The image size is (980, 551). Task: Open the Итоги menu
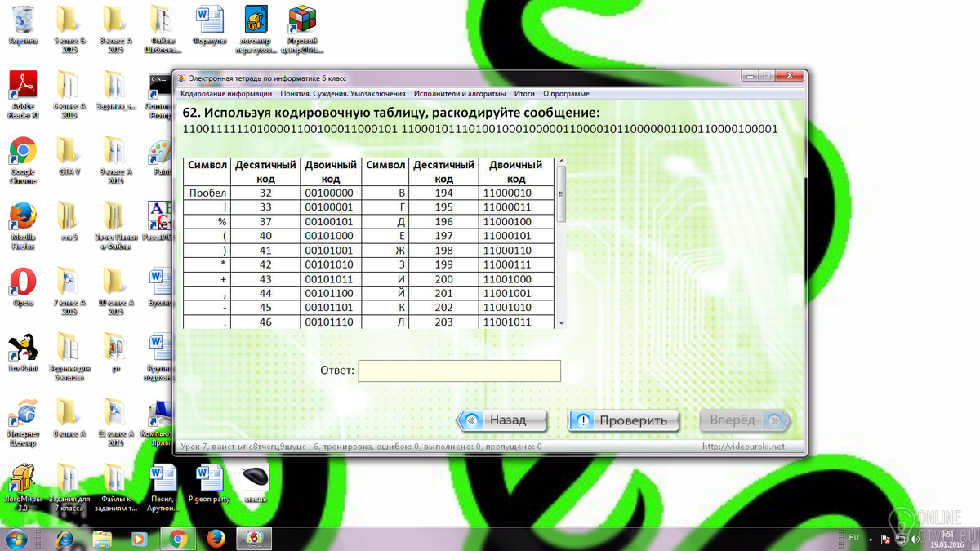524,94
